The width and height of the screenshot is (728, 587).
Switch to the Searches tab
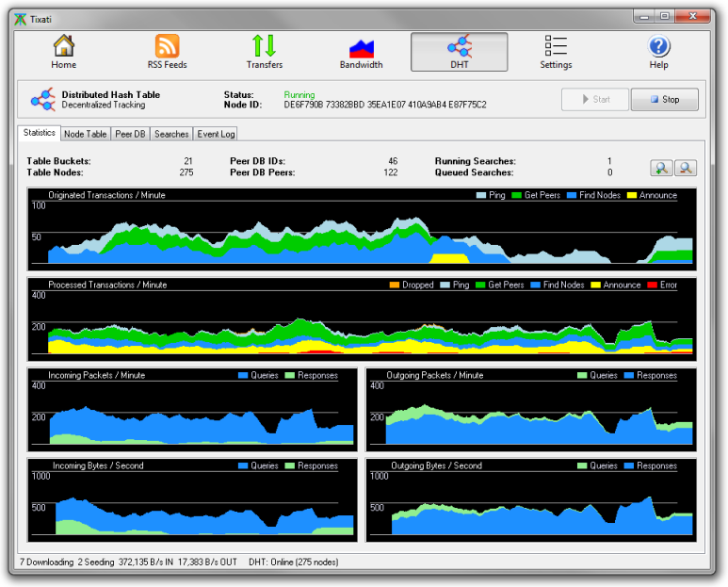click(x=171, y=134)
